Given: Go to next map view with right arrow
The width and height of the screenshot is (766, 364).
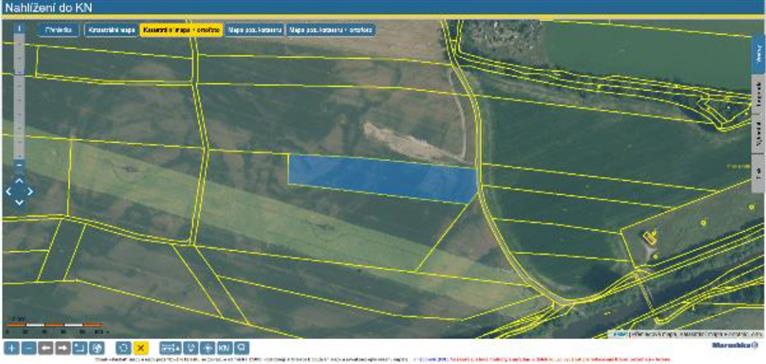Looking at the screenshot, I should 63,348.
